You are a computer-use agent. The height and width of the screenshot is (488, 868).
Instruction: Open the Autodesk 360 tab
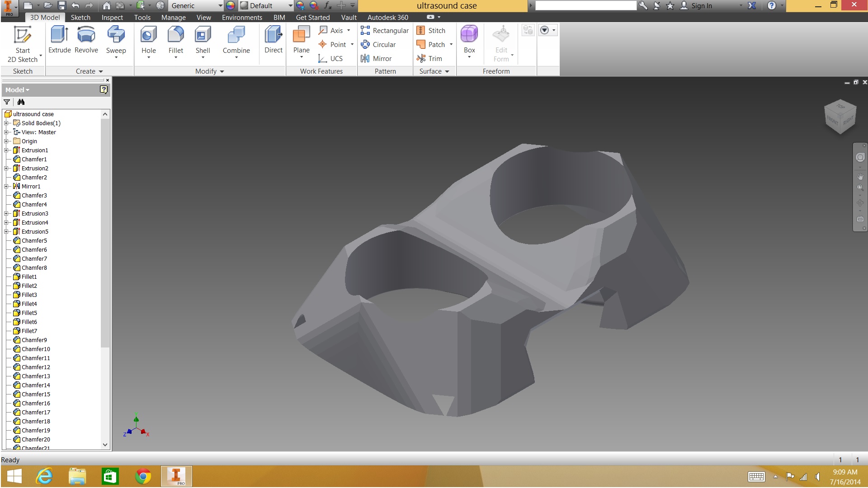tap(387, 17)
